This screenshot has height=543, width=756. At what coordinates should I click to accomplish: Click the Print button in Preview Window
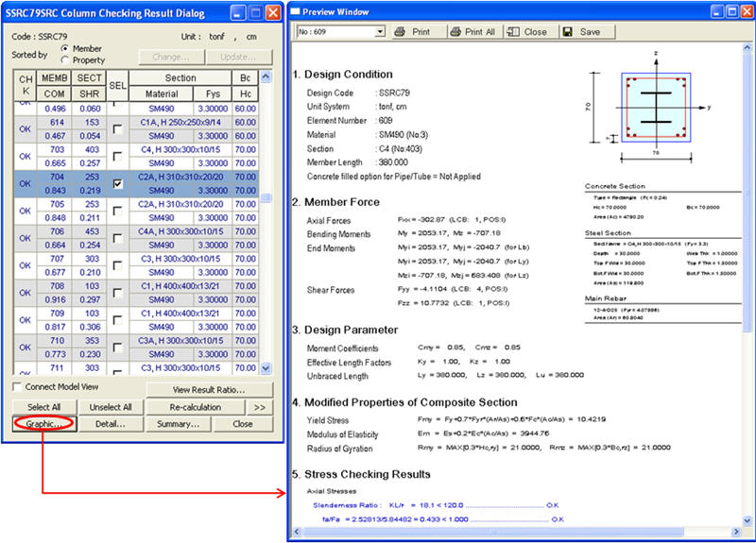point(412,31)
